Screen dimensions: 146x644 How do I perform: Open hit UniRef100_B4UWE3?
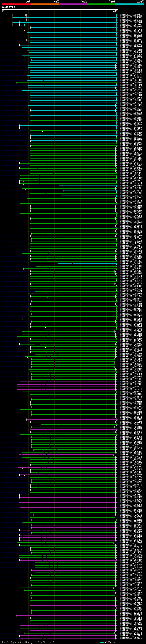pos(131,263)
